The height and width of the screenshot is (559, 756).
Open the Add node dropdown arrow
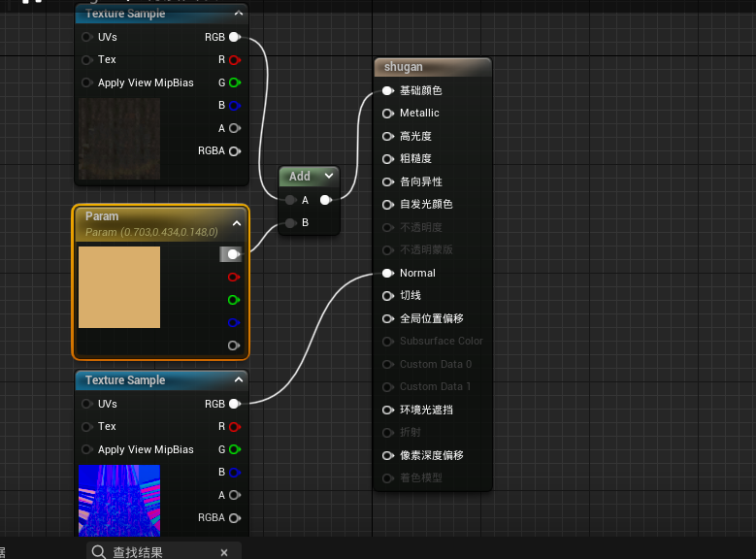point(329,176)
